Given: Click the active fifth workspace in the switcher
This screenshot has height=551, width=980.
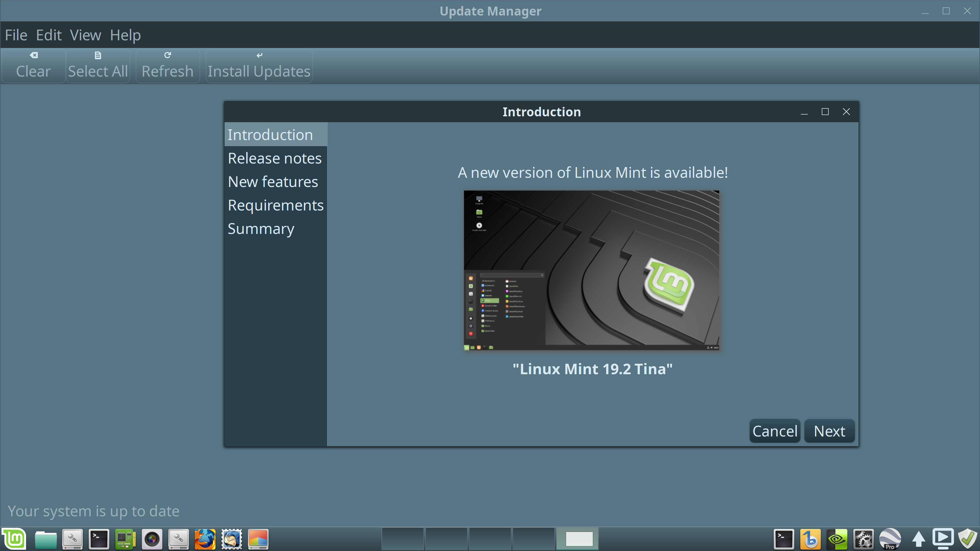Looking at the screenshot, I should coord(577,539).
